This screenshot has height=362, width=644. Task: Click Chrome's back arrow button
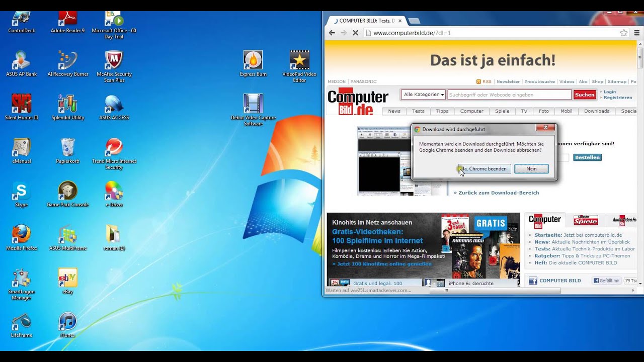(332, 33)
